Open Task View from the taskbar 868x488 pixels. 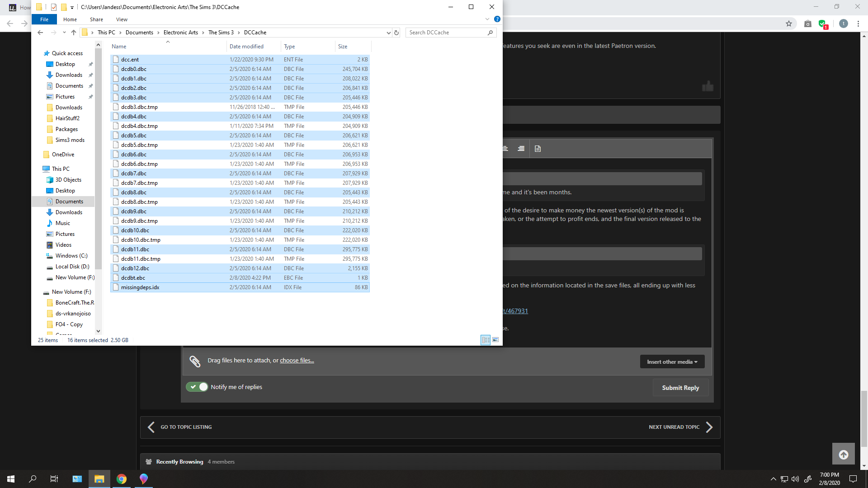point(54,479)
